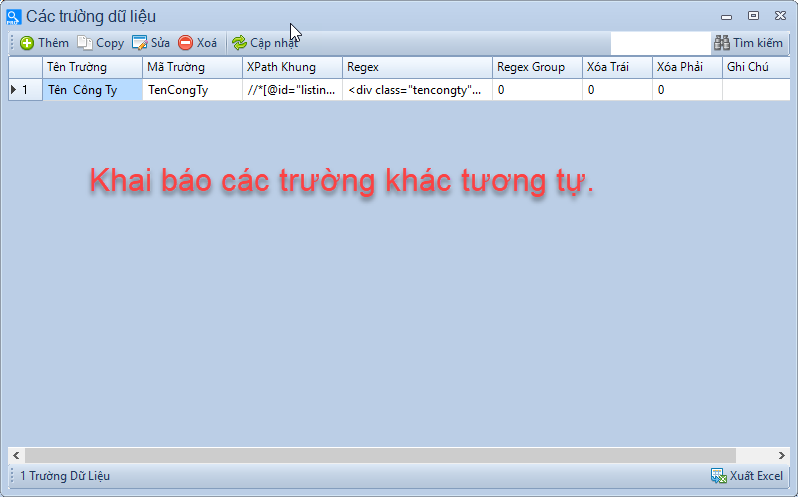Viewport: 798px width, 497px height.
Task: Click the Regex Group column header
Action: tap(537, 67)
